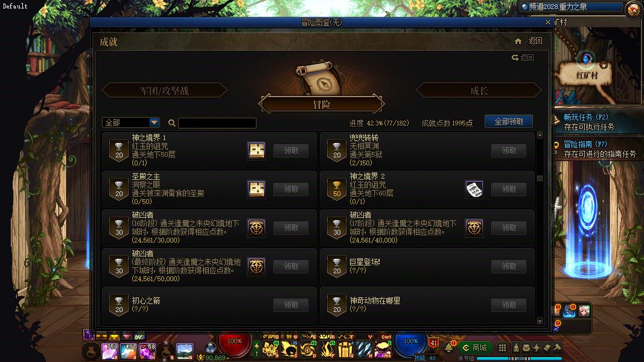Click the home icon beside 返回
Image resolution: width=644 pixels, height=362 pixels.
[518, 41]
